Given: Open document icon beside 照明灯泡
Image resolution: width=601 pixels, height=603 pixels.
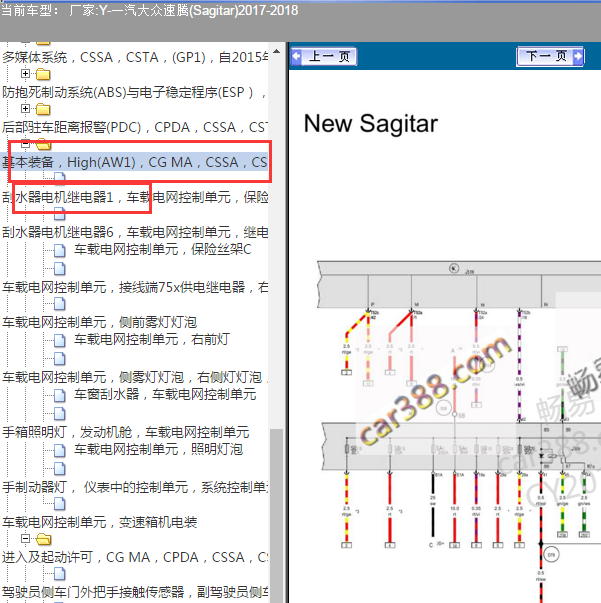Looking at the screenshot, I should click(60, 450).
